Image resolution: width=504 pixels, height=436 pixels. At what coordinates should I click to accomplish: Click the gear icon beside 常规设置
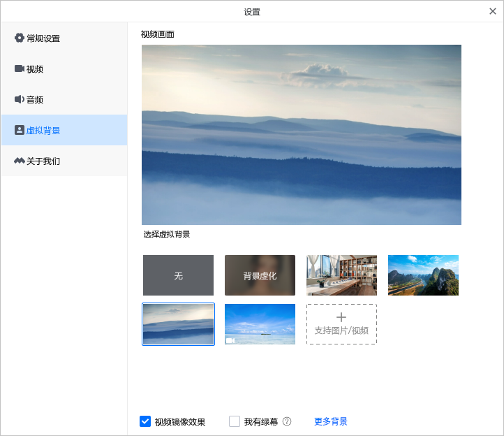coord(20,38)
